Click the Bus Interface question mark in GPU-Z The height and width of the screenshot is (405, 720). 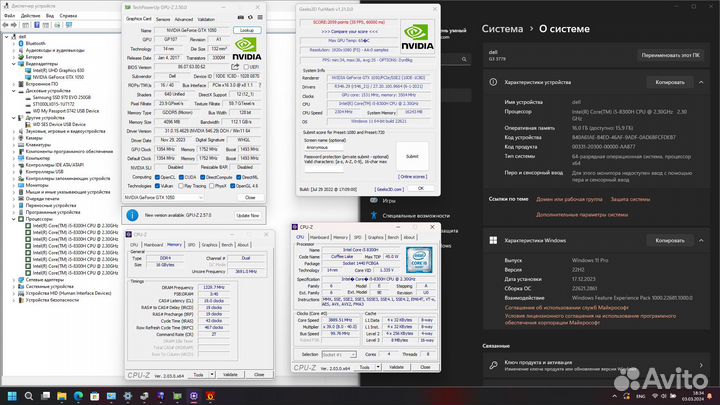(260, 85)
